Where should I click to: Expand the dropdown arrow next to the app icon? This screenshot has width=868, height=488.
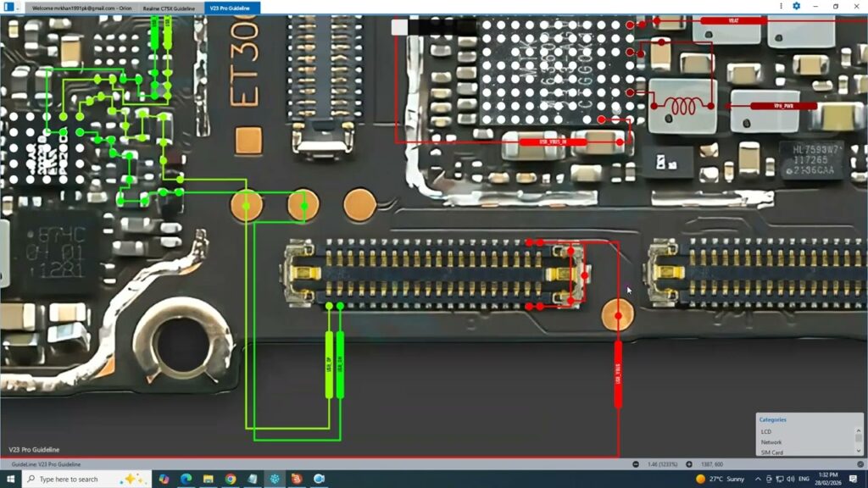(18, 7)
